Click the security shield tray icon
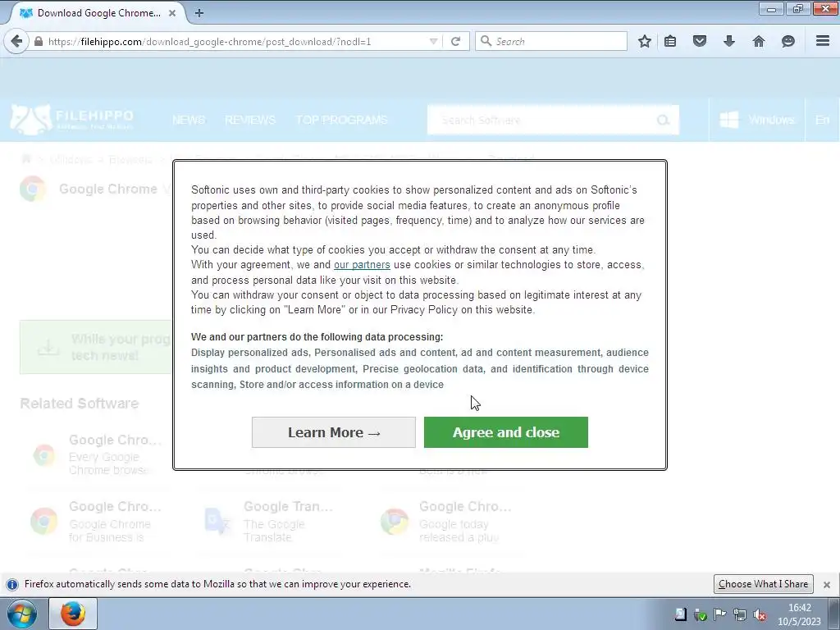This screenshot has height=630, width=840. coord(700,615)
